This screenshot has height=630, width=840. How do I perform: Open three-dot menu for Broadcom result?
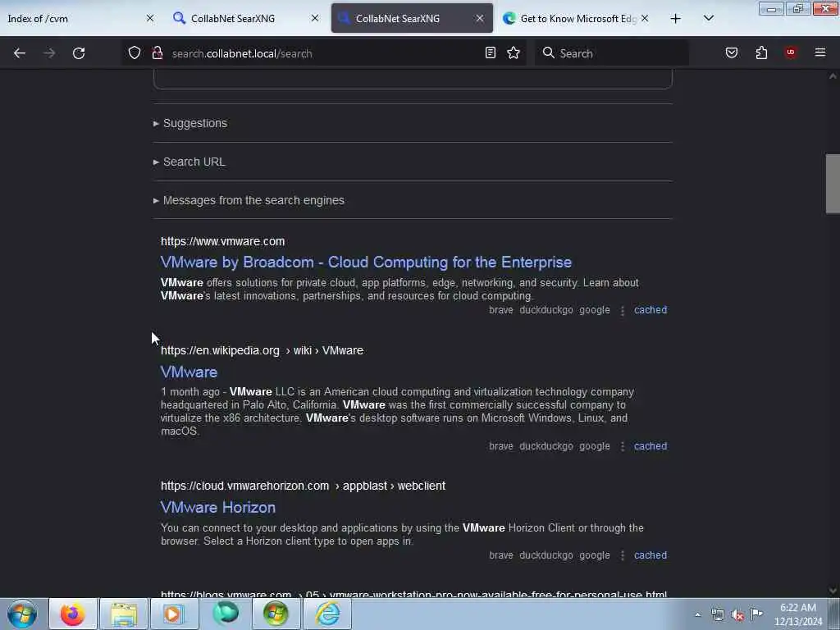[623, 310]
